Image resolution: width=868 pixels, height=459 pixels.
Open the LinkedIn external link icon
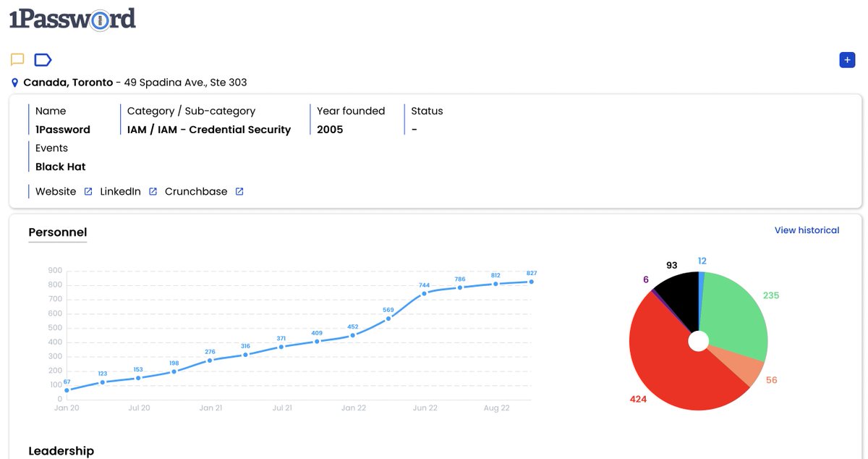coord(153,192)
